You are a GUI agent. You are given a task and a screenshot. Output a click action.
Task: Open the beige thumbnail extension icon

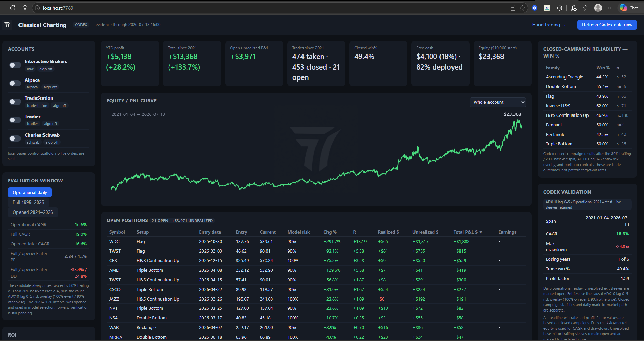tap(547, 8)
